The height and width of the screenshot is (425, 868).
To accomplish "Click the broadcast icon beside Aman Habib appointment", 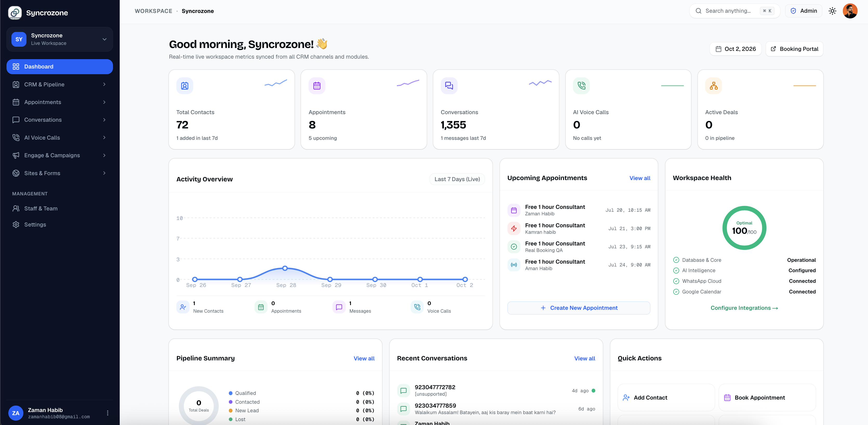I will (x=514, y=265).
